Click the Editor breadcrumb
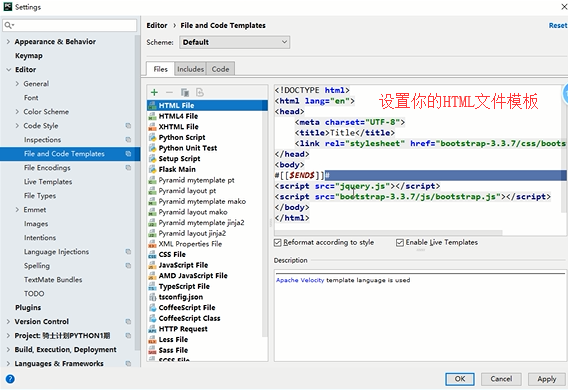This screenshot has height=390, width=568. click(x=157, y=25)
